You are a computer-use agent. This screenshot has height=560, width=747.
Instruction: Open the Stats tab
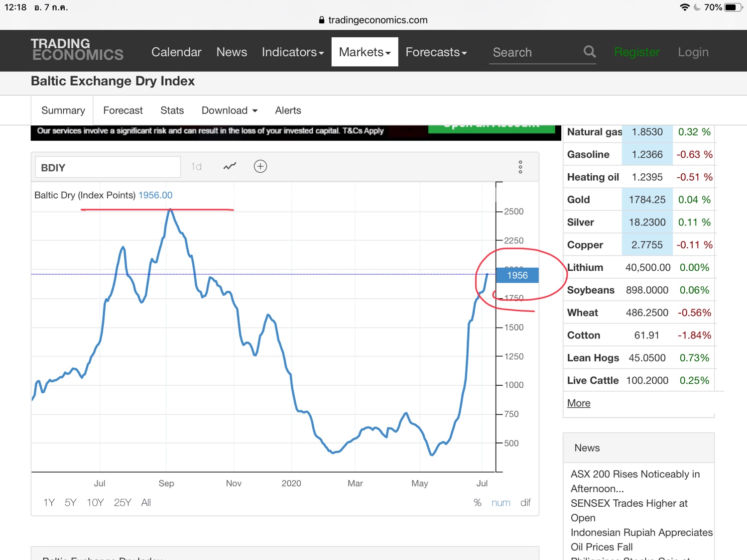click(x=172, y=111)
